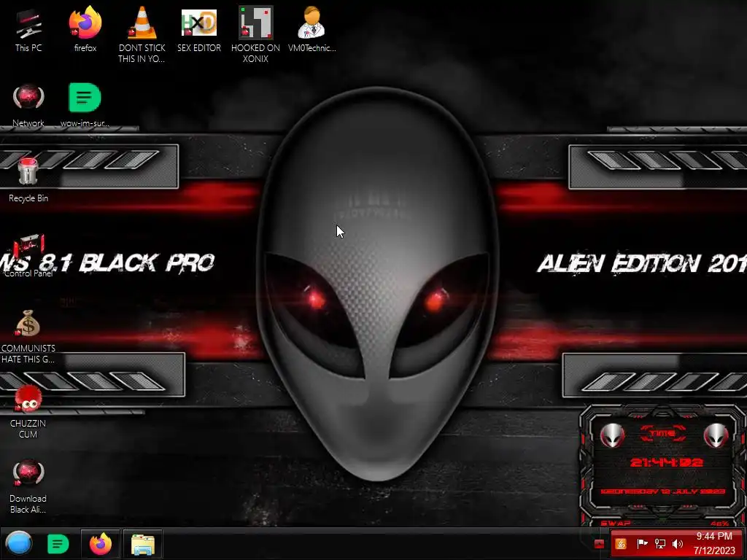This screenshot has height=560, width=747.
Task: Select the VM0Technic doctor icon
Action: pos(311,29)
